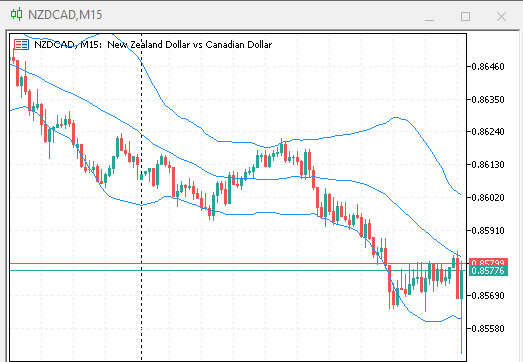Click the green bid price label 0.85776
The height and width of the screenshot is (362, 523).
(488, 271)
